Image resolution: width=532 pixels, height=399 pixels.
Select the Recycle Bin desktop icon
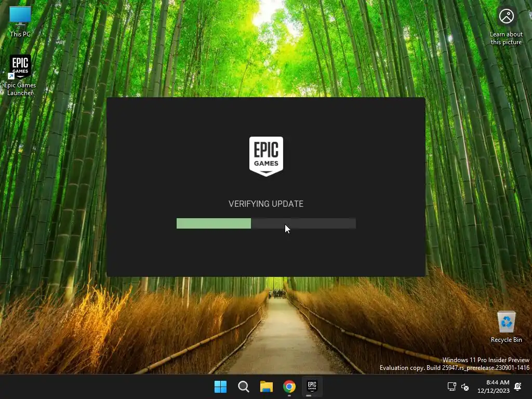[x=506, y=326]
